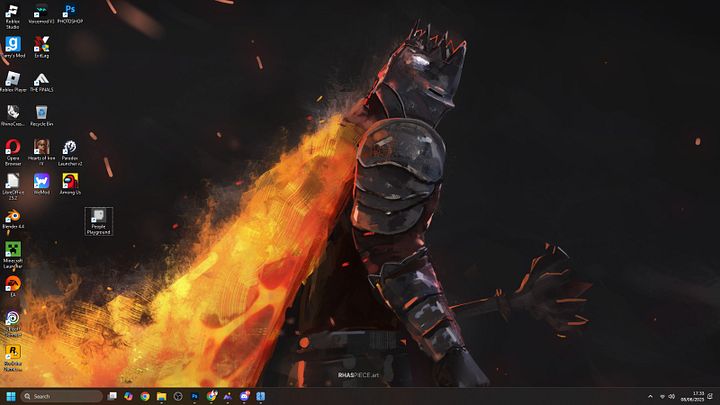Click the Opera Browser desktop shortcut
The image size is (720, 405).
tap(12, 152)
